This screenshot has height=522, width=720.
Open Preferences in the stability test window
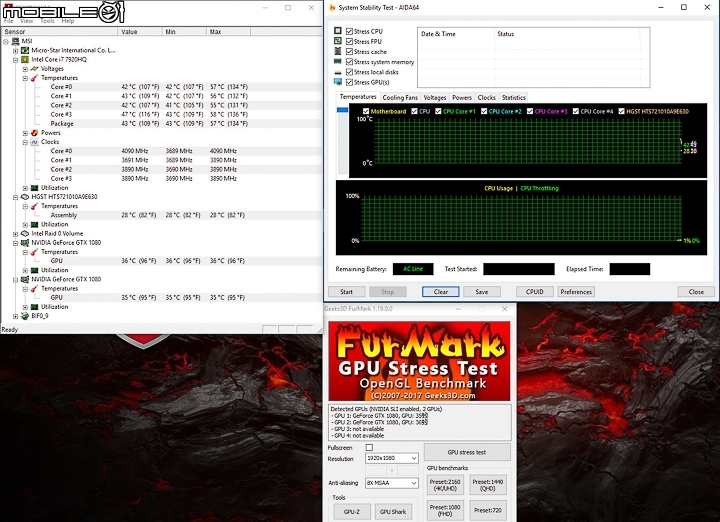coord(576,292)
